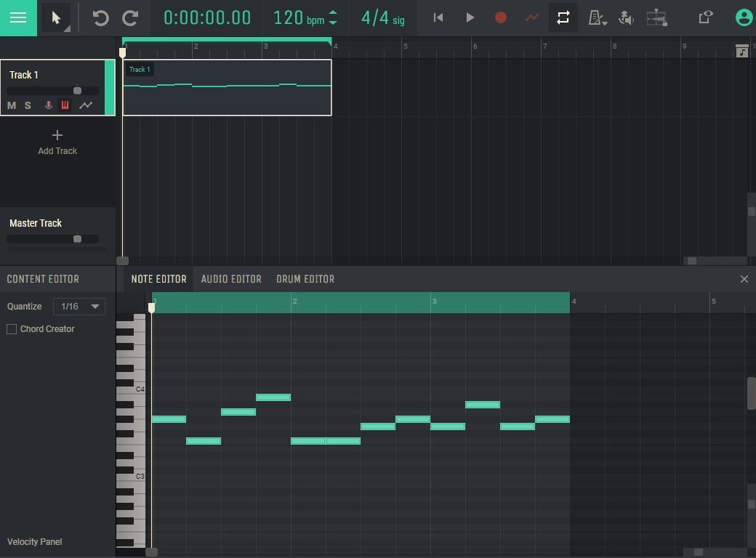756x558 pixels.
Task: Select the microphone input on Track 1
Action: [x=48, y=105]
